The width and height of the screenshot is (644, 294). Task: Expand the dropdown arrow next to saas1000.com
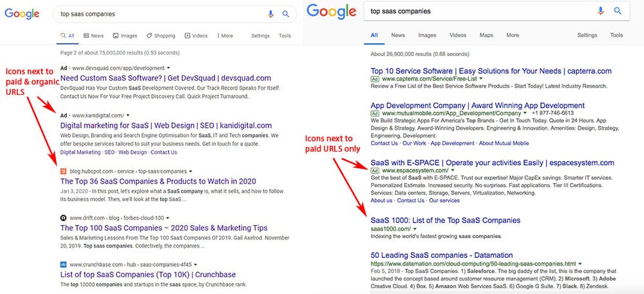(x=415, y=229)
